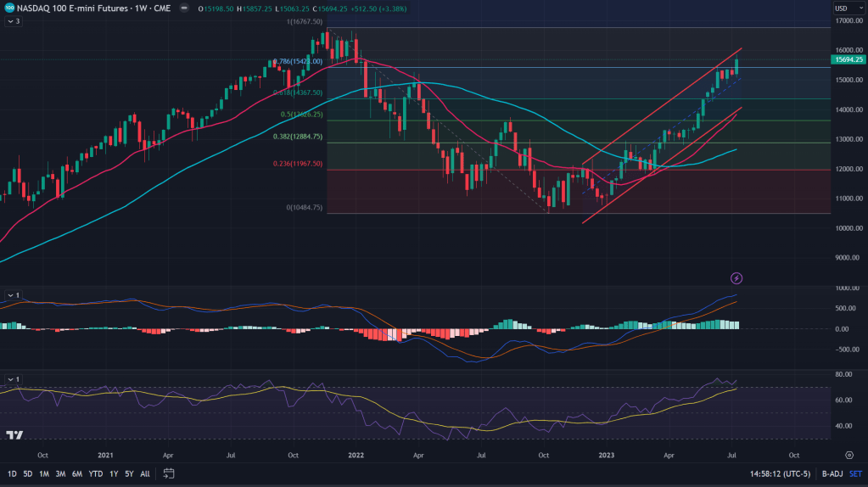Image resolution: width=868 pixels, height=487 pixels.
Task: Open the USD currency selector
Action: pos(842,8)
